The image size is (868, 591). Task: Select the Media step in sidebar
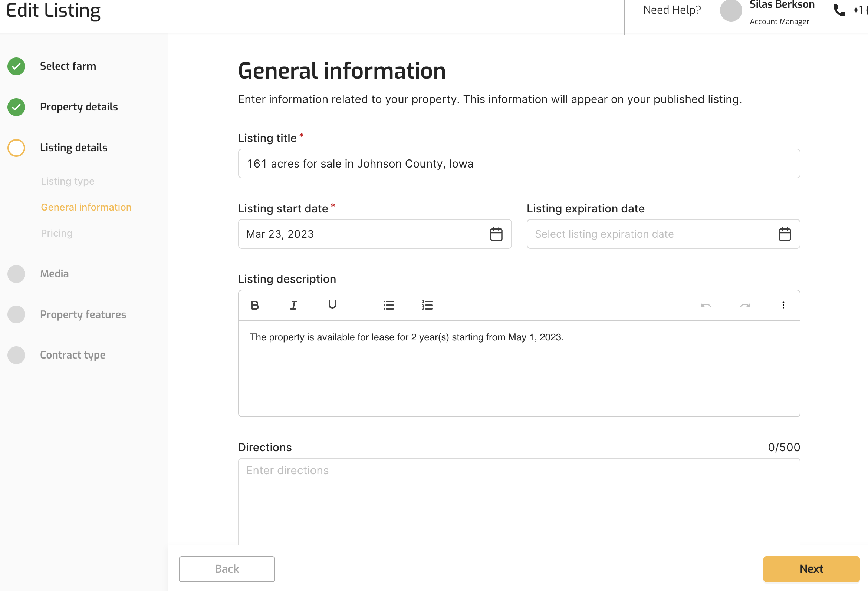(54, 274)
